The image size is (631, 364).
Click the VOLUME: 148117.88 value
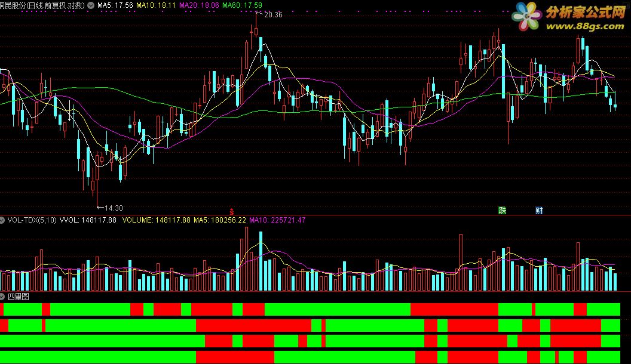pos(156,220)
